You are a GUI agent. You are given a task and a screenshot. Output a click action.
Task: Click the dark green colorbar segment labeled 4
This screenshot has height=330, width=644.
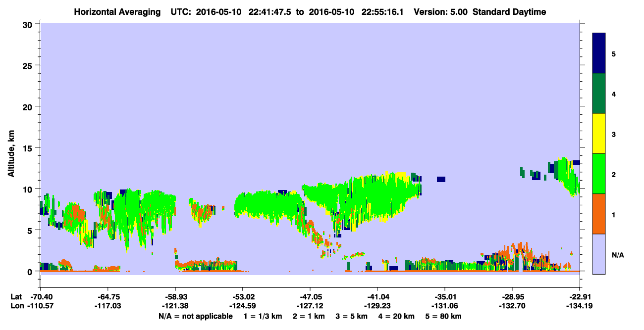pos(599,94)
